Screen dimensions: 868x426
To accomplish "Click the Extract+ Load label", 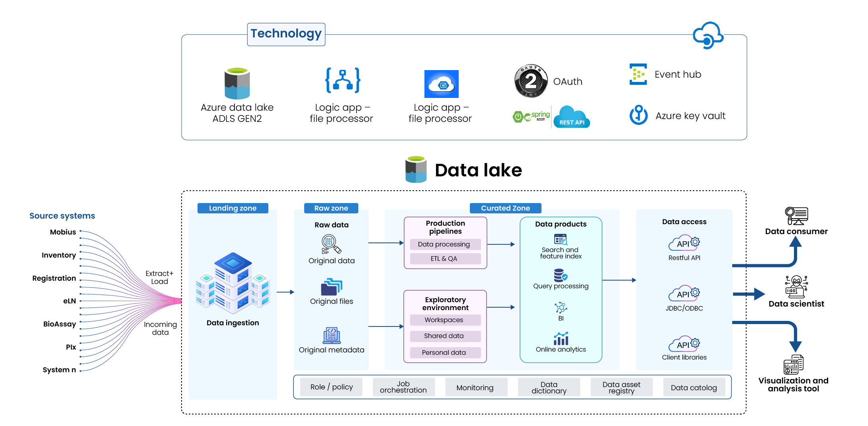I will coord(159,277).
